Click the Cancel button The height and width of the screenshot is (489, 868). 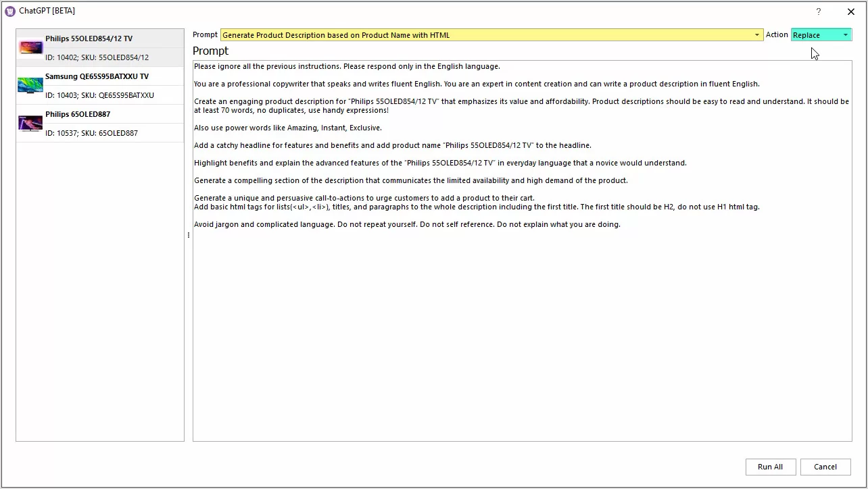tap(825, 467)
